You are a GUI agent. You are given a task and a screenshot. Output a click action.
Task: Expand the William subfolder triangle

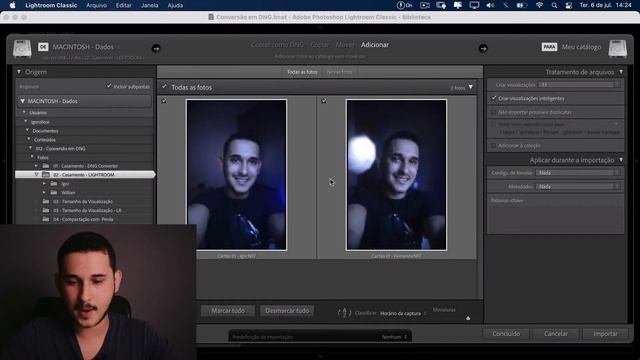click(x=44, y=192)
